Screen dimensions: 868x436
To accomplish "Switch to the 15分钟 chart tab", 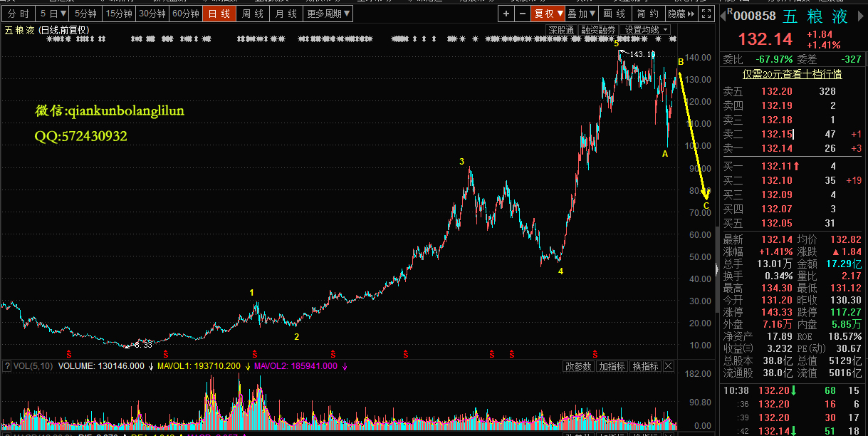I will 118,14.
